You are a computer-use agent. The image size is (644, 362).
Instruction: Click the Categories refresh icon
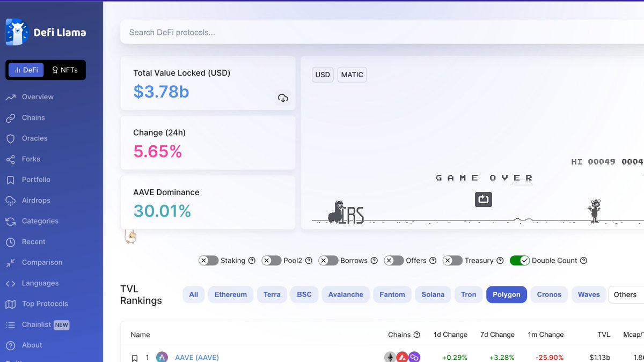point(11,221)
